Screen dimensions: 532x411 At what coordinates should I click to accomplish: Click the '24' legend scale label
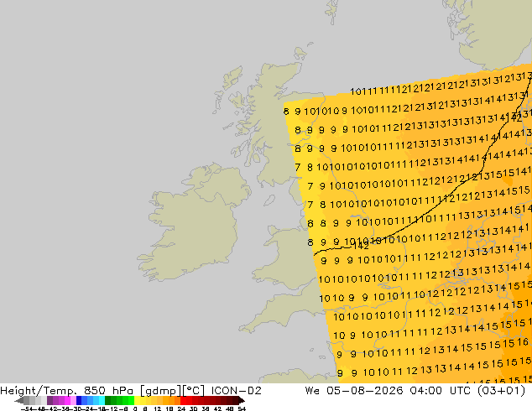[181, 408]
